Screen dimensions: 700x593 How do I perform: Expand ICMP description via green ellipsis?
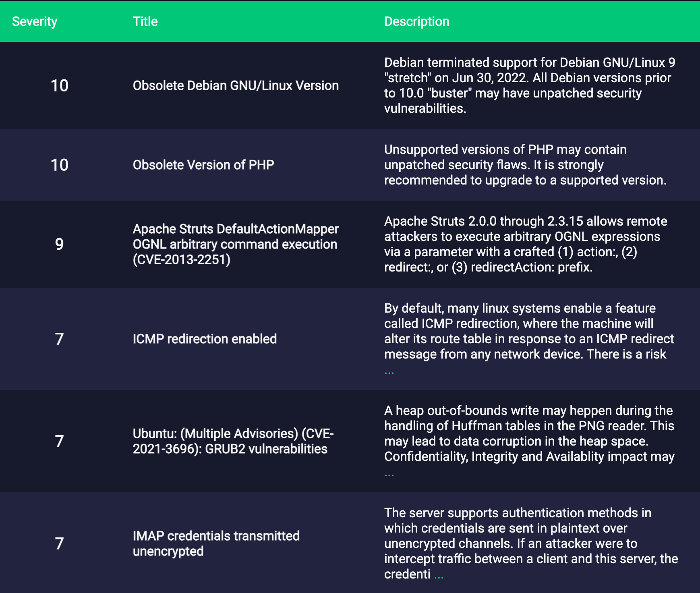[x=389, y=372]
